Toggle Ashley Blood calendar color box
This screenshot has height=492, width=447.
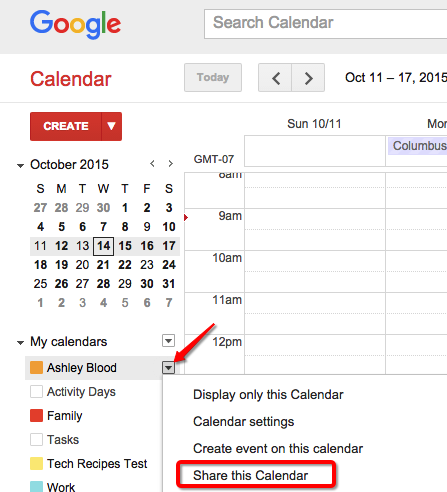tap(36, 368)
